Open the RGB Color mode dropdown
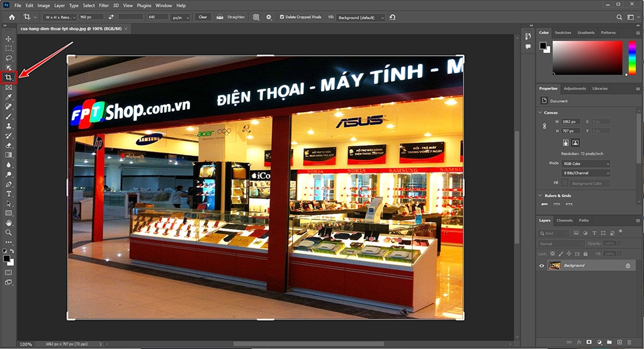The height and width of the screenshot is (349, 644). pos(586,164)
